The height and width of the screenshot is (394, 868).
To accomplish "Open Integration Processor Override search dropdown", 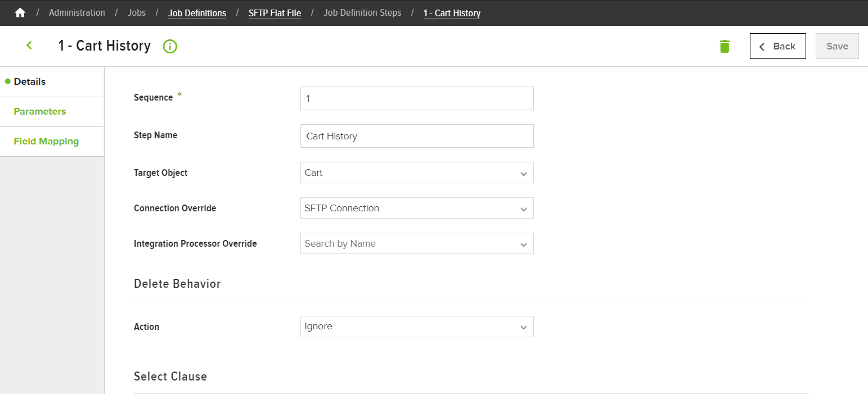I will pos(417,243).
